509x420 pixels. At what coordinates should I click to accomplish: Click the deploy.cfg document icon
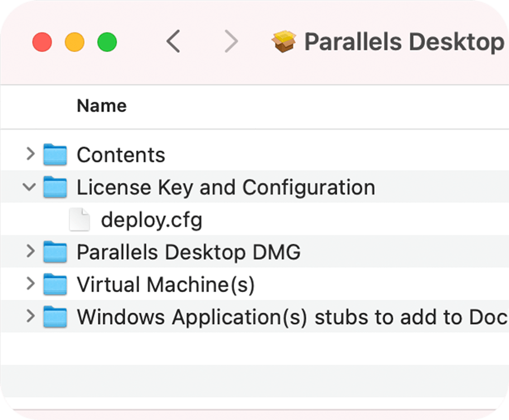(x=79, y=219)
